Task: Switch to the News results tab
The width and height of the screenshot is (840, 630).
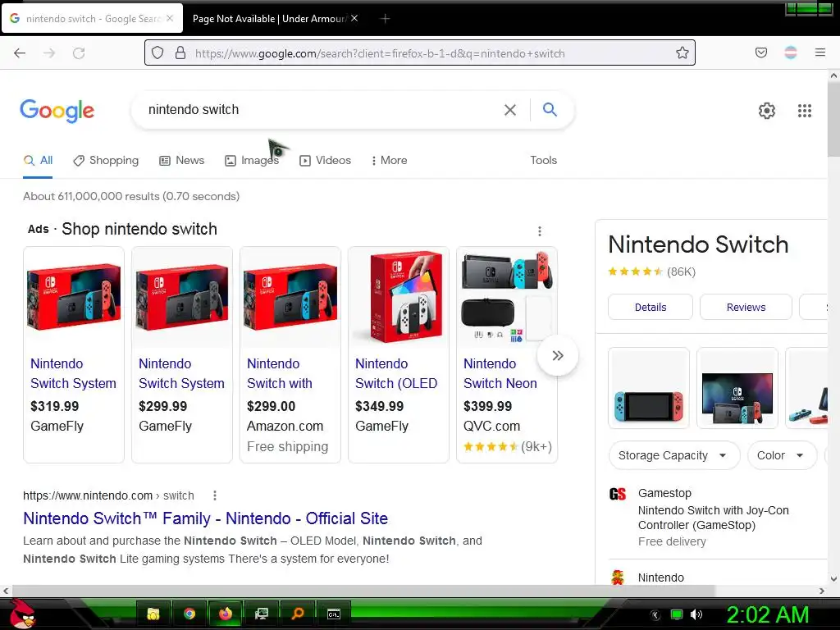Action: pyautogui.click(x=182, y=160)
